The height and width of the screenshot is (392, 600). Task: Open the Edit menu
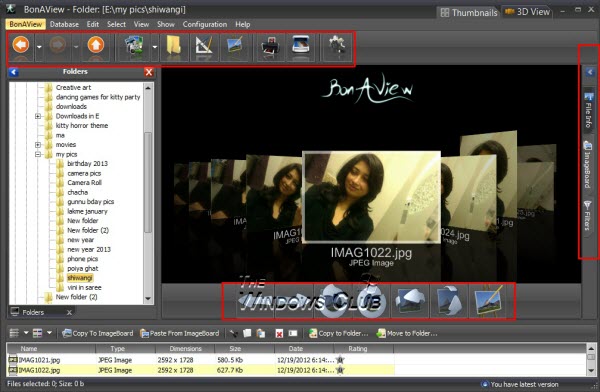pyautogui.click(x=93, y=24)
